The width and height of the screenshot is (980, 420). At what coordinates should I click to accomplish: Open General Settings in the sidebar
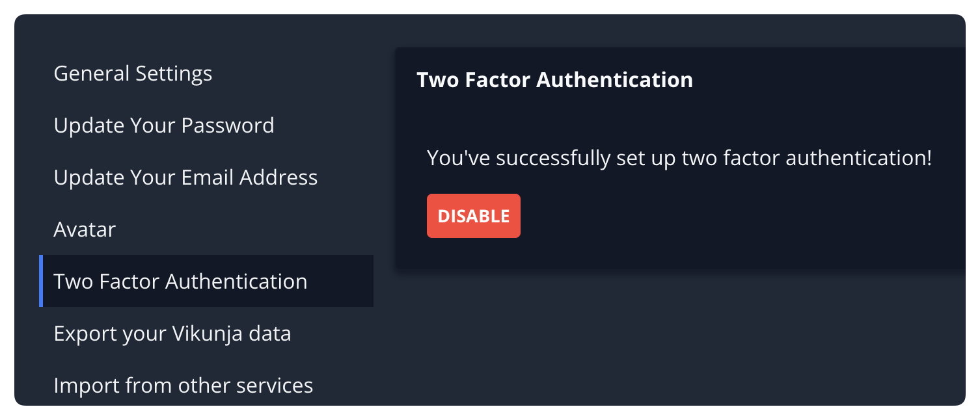tap(133, 73)
